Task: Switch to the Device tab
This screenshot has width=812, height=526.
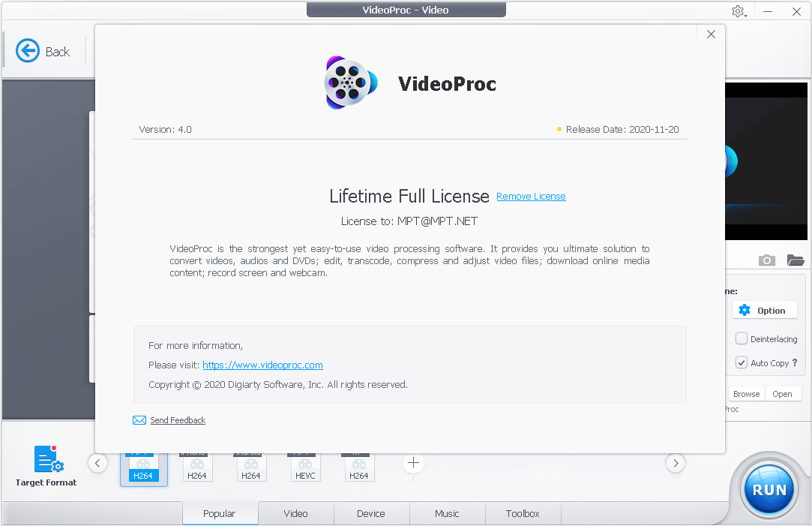Action: tap(371, 513)
